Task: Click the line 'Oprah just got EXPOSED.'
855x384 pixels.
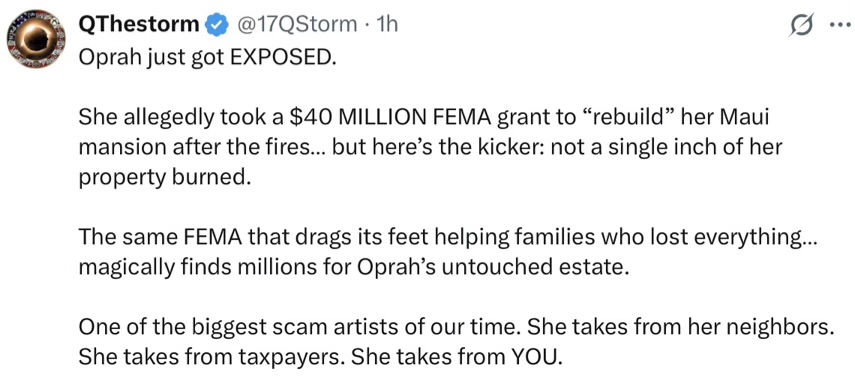Action: click(x=205, y=58)
